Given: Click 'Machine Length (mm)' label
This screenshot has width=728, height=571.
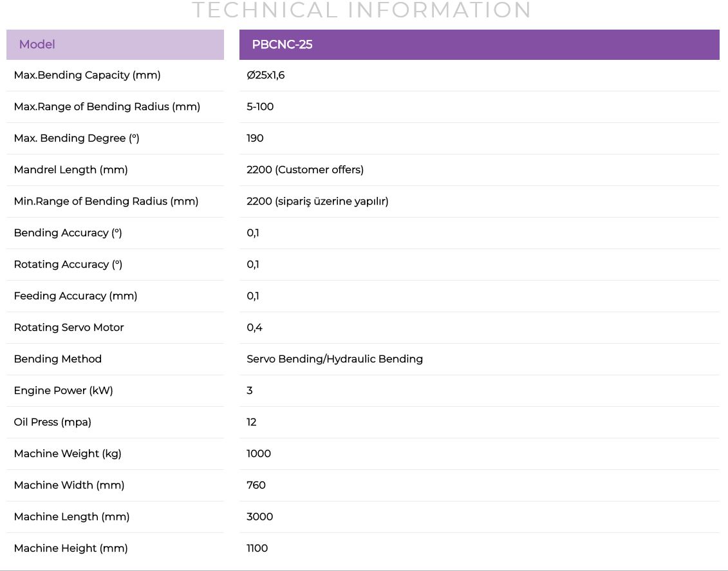Looking at the screenshot, I should click(x=71, y=517).
